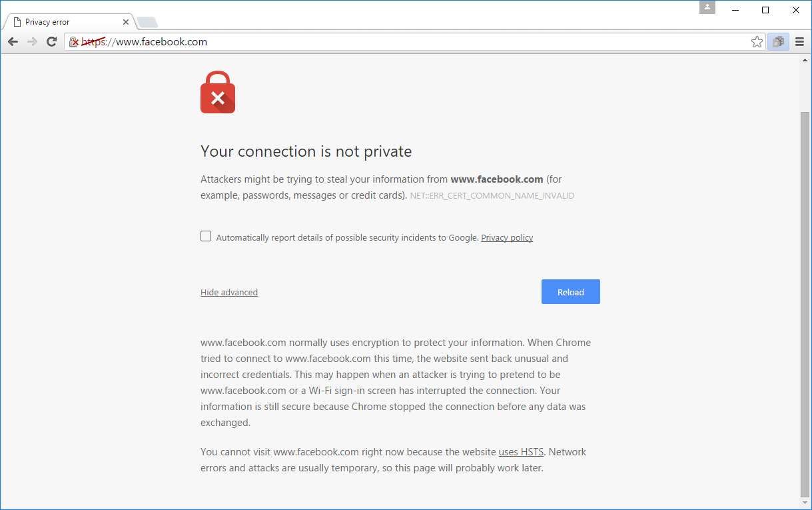Close the Privacy error tab
The image size is (812, 510).
click(x=126, y=22)
